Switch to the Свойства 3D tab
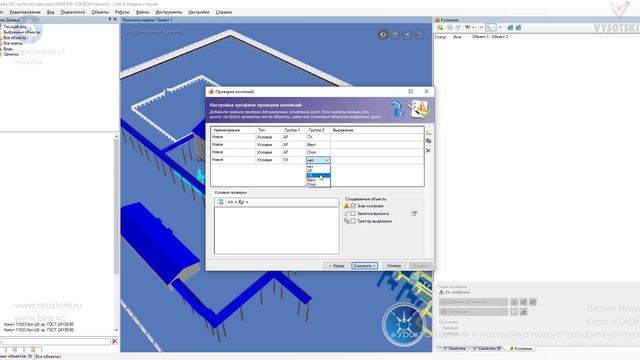 (487, 349)
